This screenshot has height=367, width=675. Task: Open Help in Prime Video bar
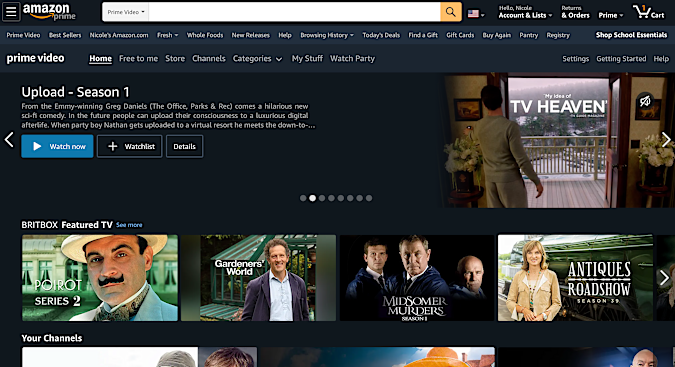pyautogui.click(x=661, y=59)
